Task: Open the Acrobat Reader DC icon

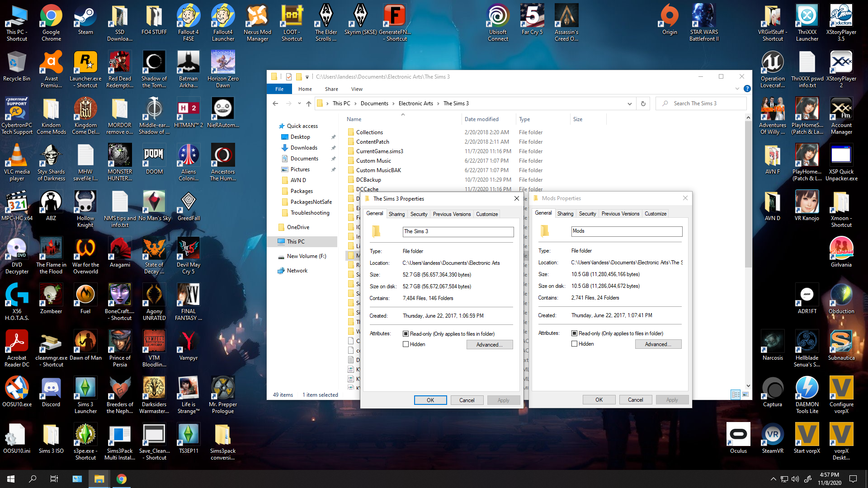Action: tap(17, 348)
